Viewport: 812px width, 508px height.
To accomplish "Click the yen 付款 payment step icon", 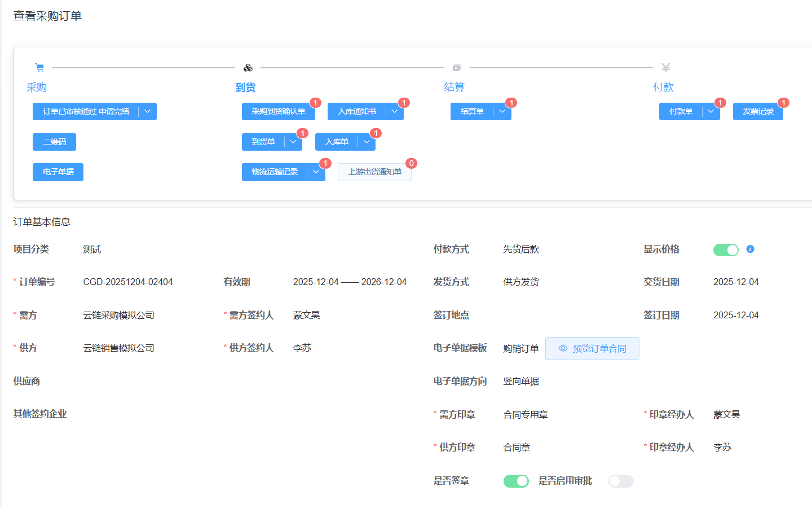I will pos(665,68).
